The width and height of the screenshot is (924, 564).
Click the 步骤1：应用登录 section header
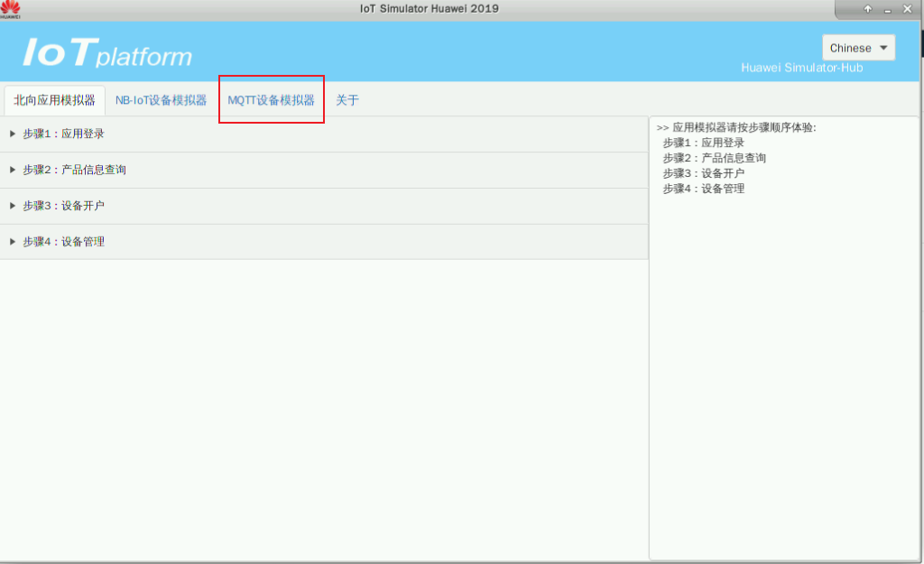(324, 134)
